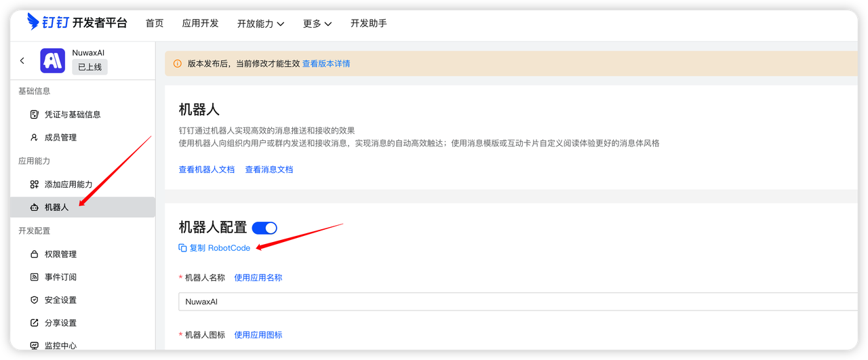Click the NuwaxAI app name in the sidebar

(88, 52)
